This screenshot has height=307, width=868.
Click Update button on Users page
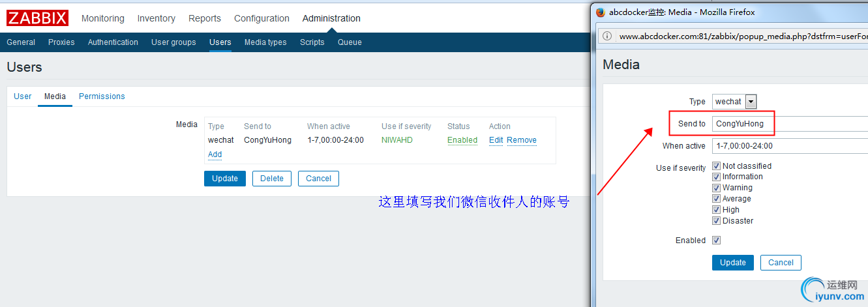pos(225,179)
